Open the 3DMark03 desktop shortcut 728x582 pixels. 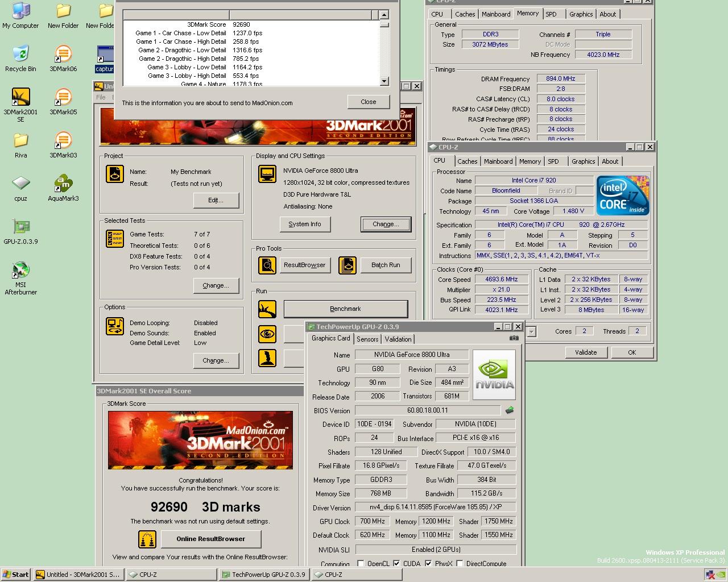63,144
